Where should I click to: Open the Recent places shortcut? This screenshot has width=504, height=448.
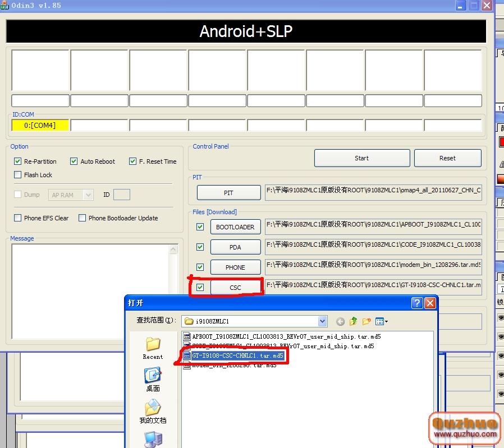pos(153,348)
